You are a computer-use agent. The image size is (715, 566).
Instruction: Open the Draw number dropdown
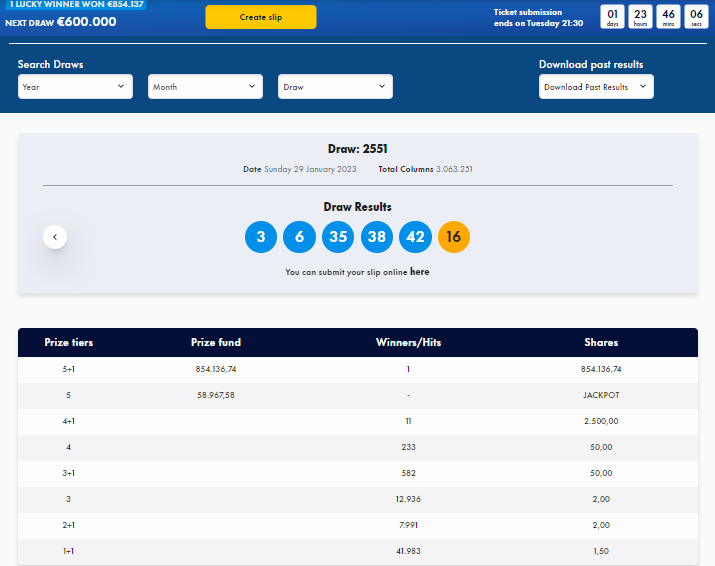[x=335, y=87]
